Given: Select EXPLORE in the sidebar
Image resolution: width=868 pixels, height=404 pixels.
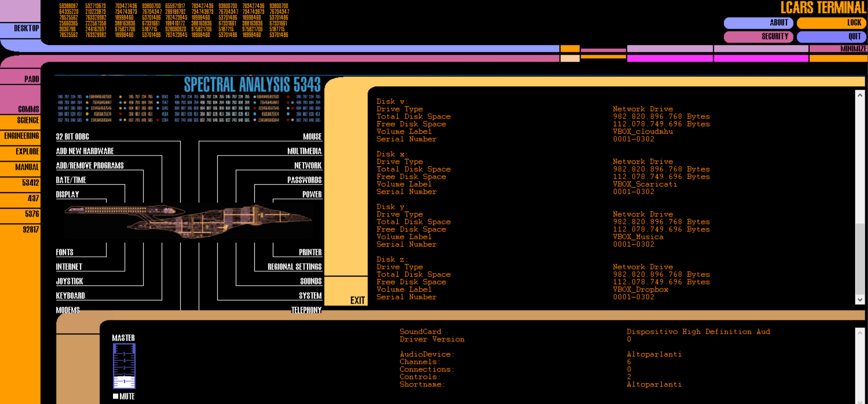Looking at the screenshot, I should click(x=20, y=153).
